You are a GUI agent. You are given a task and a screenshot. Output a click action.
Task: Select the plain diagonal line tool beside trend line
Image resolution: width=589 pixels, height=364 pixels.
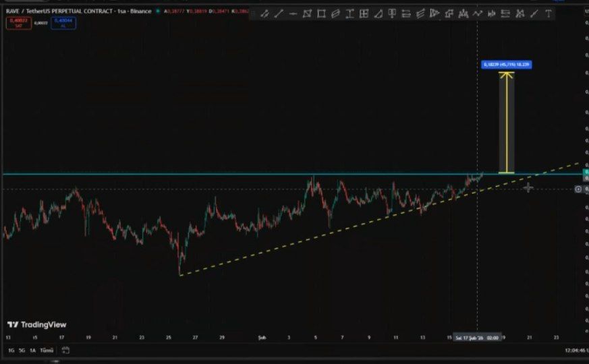(x=279, y=14)
